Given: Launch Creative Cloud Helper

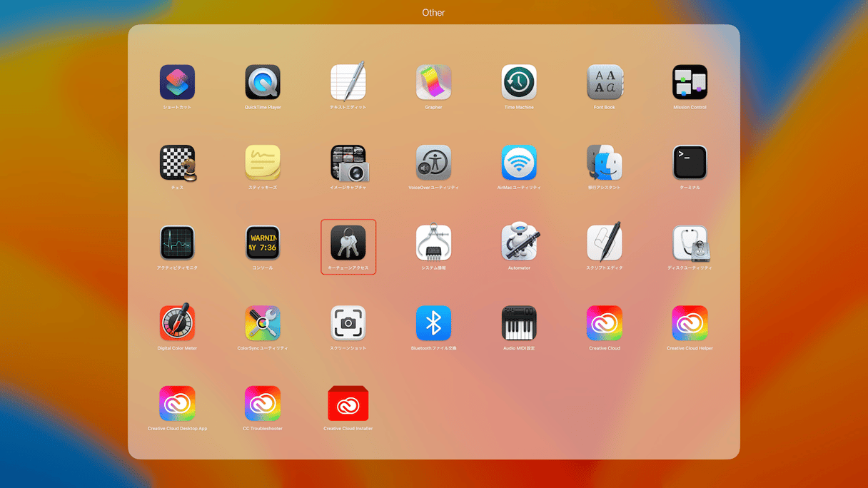Looking at the screenshot, I should pos(690,323).
